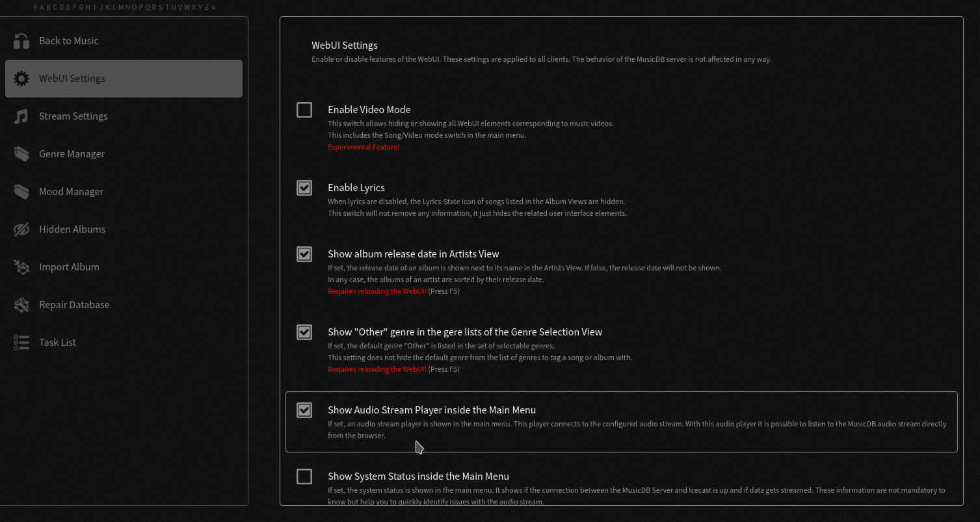Image resolution: width=980 pixels, height=522 pixels.
Task: Jump to letter A in the alphabet bar
Action: 42,7
